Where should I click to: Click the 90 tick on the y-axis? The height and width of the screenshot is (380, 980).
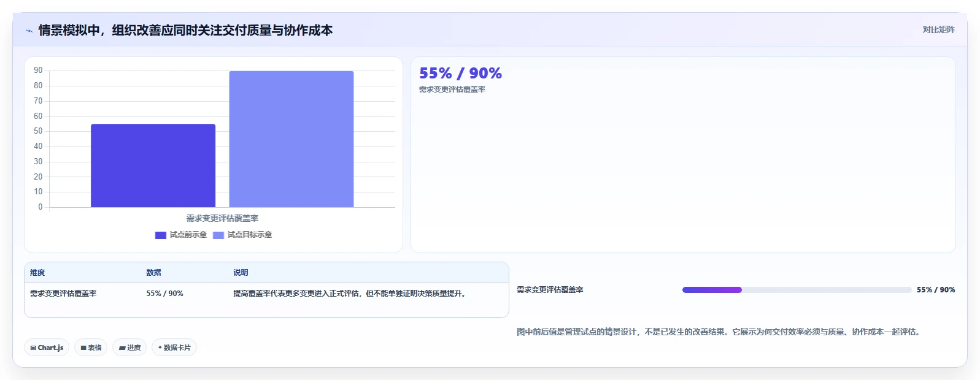point(38,70)
